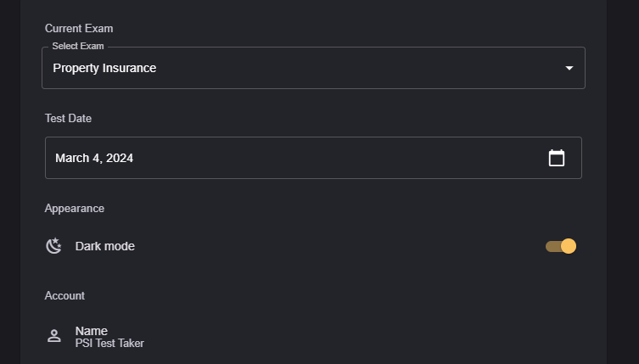This screenshot has width=639, height=364.
Task: Click the person icon beside Name
Action: pos(54,336)
